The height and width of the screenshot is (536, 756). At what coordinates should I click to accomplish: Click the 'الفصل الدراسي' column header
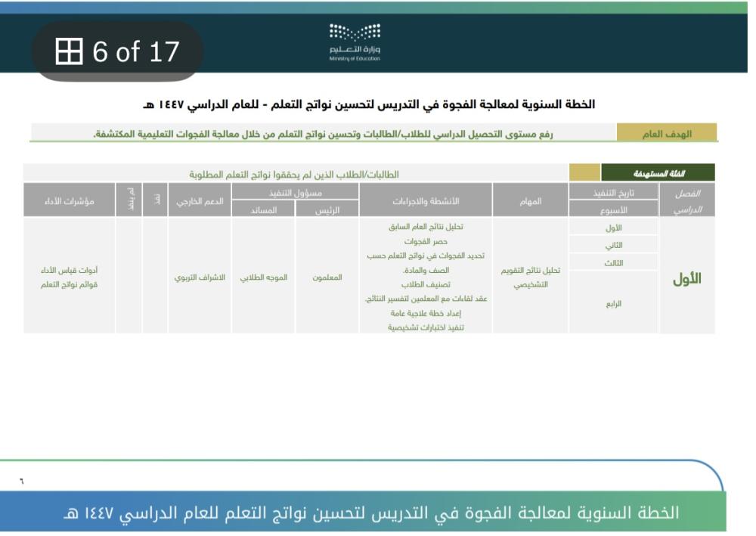[x=686, y=201]
